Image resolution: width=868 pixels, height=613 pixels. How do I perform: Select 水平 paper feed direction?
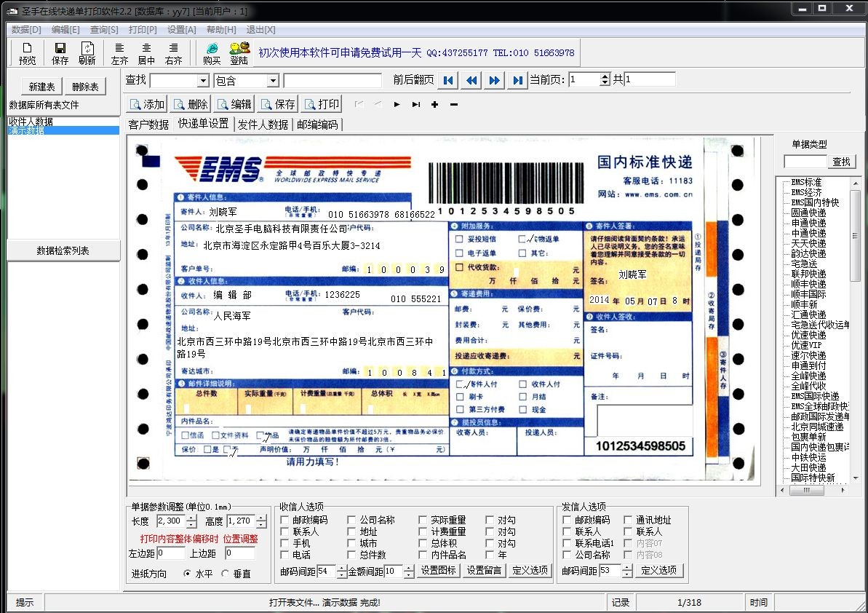[x=187, y=574]
